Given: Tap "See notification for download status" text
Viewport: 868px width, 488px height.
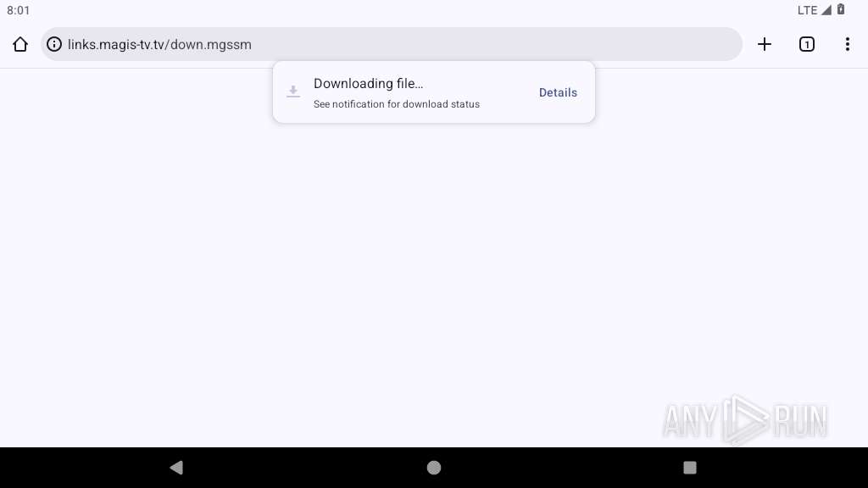Looking at the screenshot, I should (x=397, y=104).
